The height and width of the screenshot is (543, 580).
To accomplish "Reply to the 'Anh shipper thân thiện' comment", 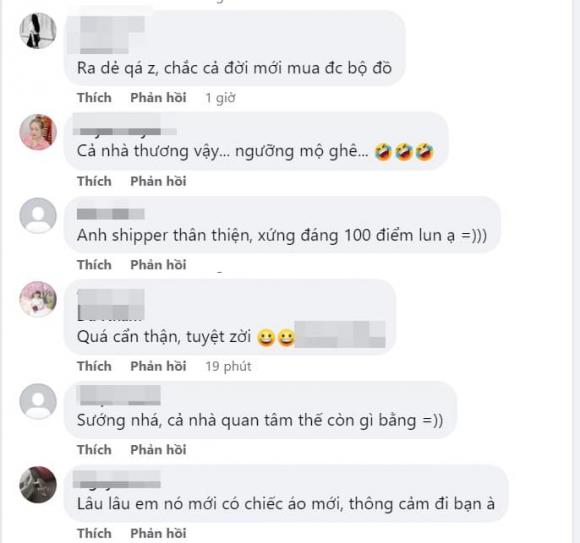I will tap(158, 265).
